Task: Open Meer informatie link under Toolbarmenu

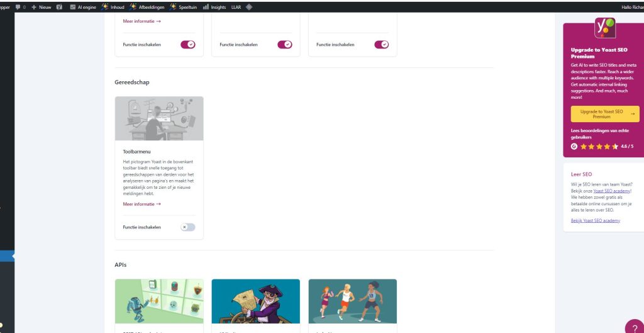Action: (x=142, y=204)
